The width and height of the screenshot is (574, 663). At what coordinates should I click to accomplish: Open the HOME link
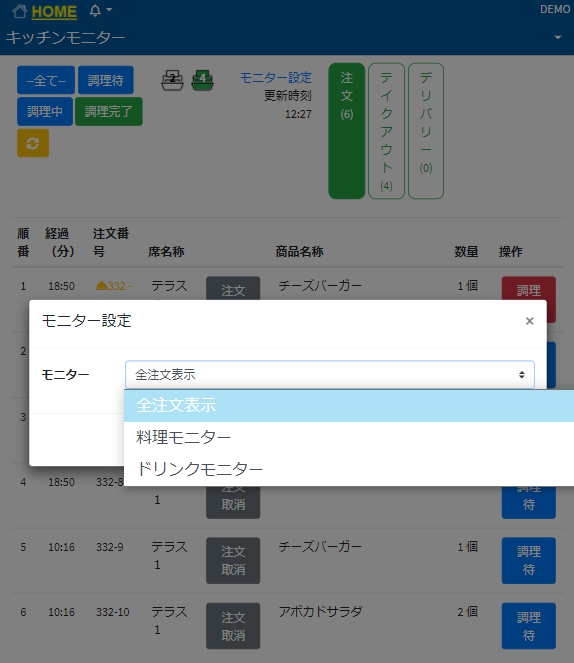coord(54,12)
